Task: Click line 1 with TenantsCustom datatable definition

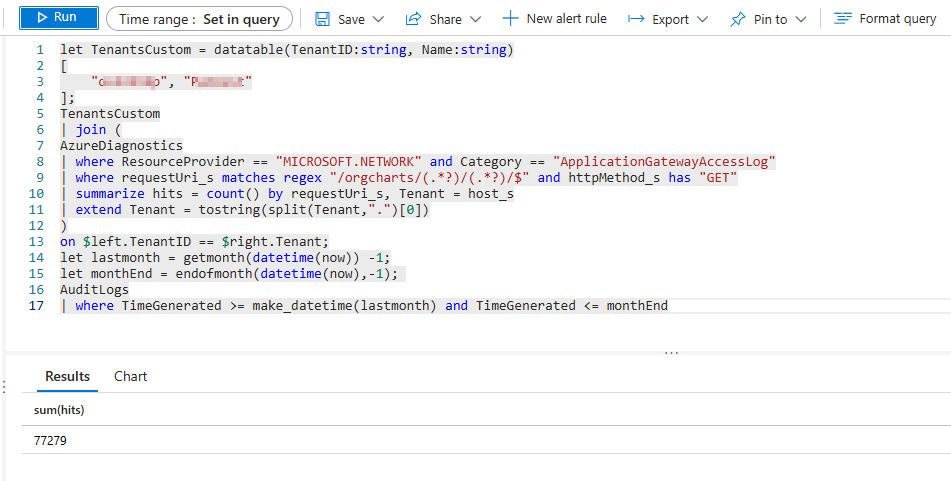Action: pos(287,50)
